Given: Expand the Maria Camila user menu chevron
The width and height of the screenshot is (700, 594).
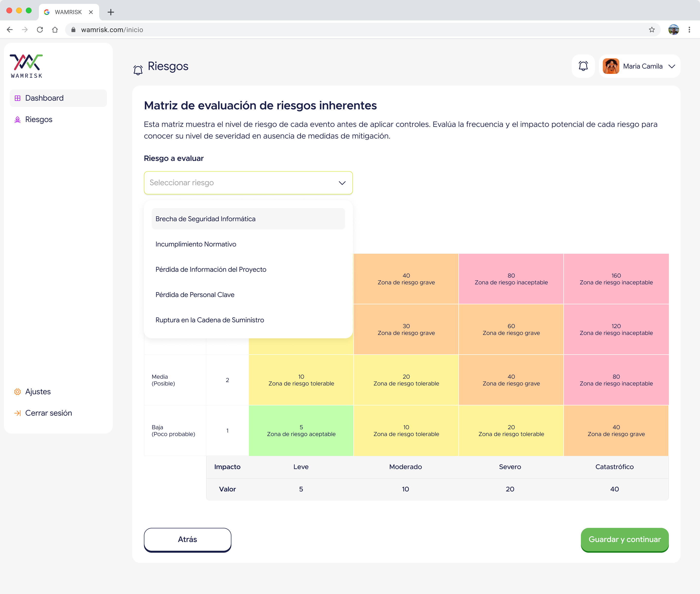Looking at the screenshot, I should 672,66.
